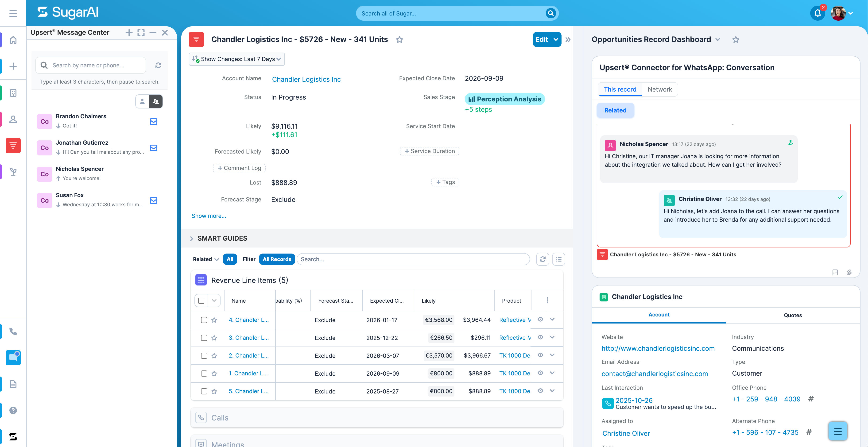This screenshot has width=868, height=447.
Task: Collapse the dashboard with double chevron
Action: [x=568, y=40]
